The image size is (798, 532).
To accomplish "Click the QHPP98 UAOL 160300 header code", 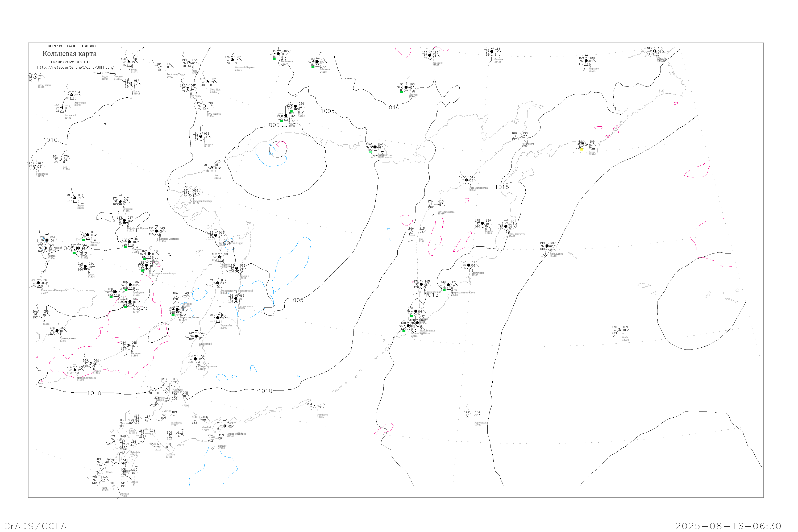I will 72,46.
